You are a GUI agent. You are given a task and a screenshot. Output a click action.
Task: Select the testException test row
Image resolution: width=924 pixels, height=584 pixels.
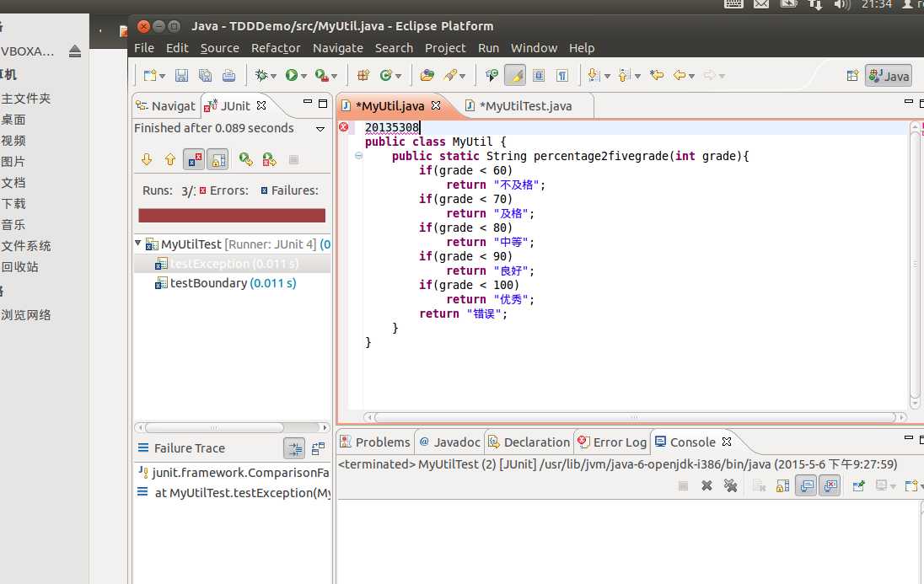point(232,264)
